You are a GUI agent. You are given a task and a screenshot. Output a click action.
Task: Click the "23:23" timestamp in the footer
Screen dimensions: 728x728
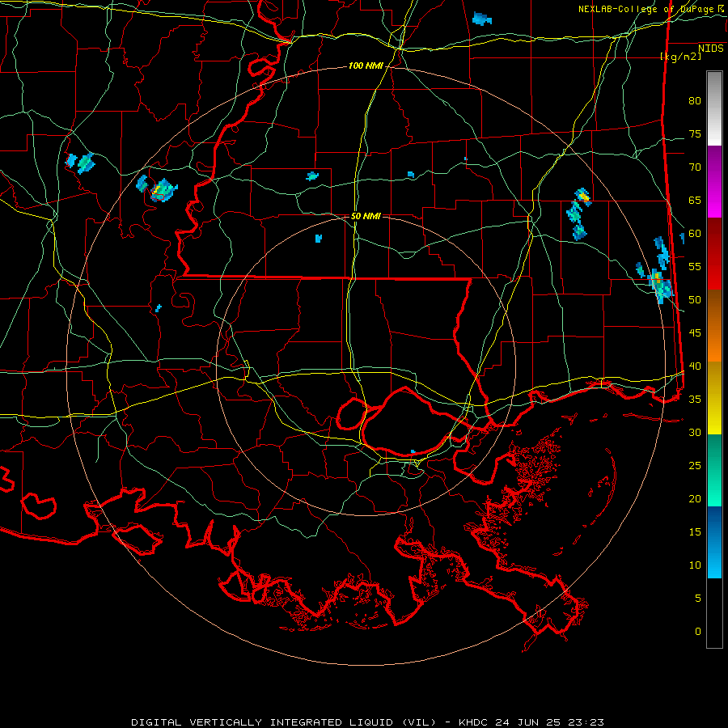pyautogui.click(x=586, y=722)
